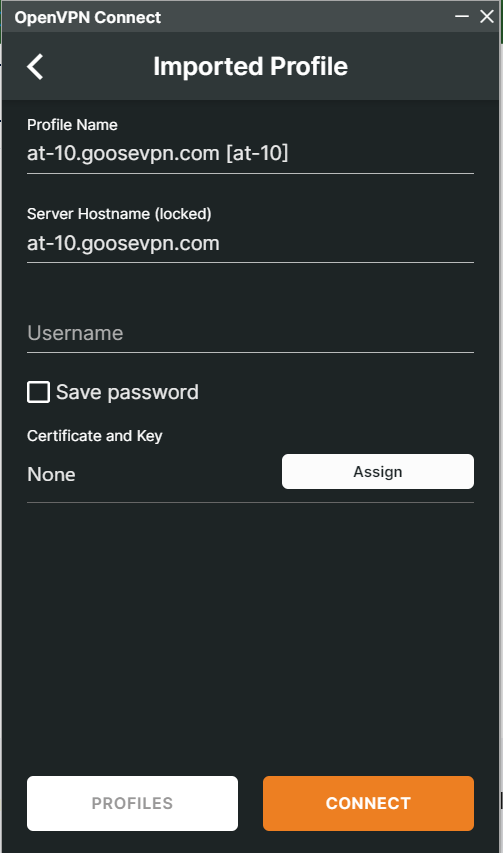Click the Assign certificate button
The image size is (503, 853).
pyautogui.click(x=378, y=472)
